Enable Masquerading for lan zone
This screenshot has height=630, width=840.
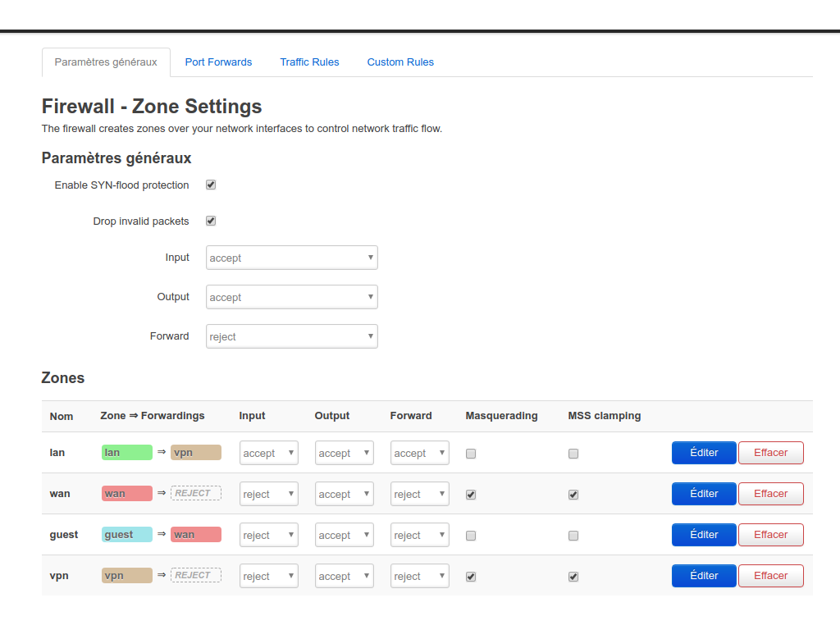pos(471,454)
